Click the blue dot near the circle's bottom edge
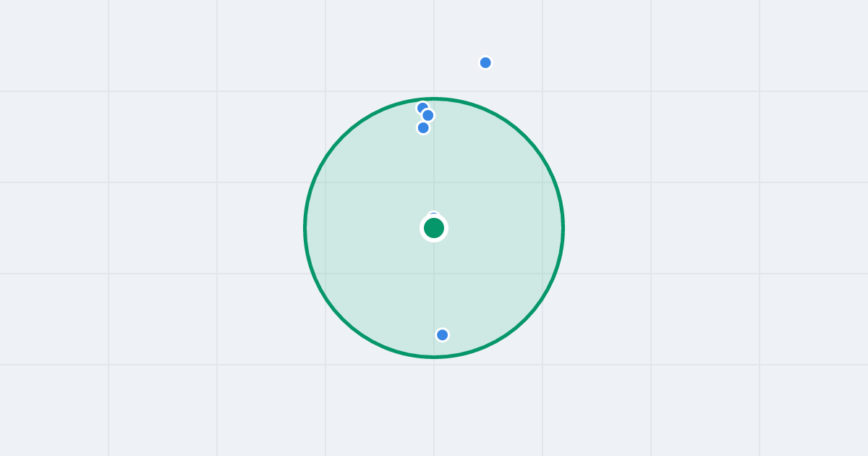This screenshot has height=456, width=868. coord(442,334)
